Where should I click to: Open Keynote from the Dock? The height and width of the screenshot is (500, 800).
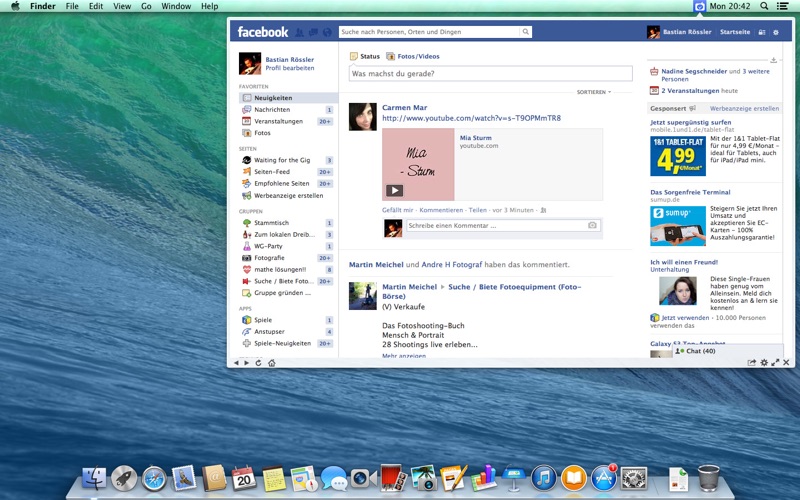click(514, 479)
